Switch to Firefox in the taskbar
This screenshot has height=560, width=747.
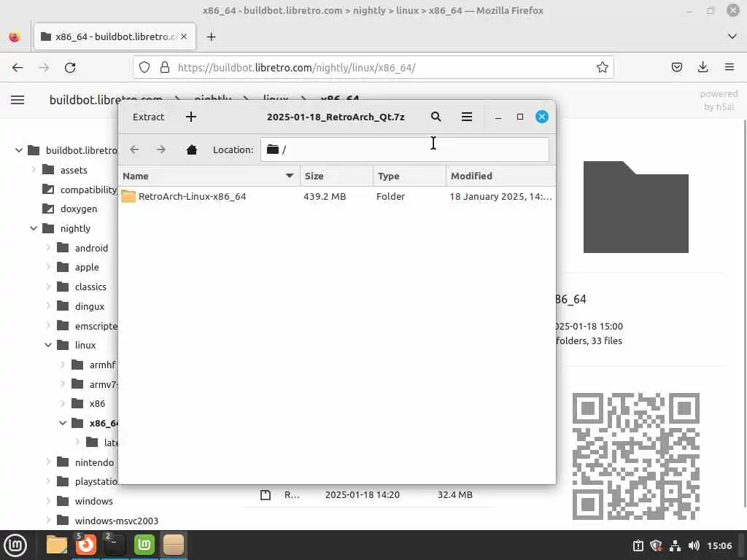click(x=86, y=545)
